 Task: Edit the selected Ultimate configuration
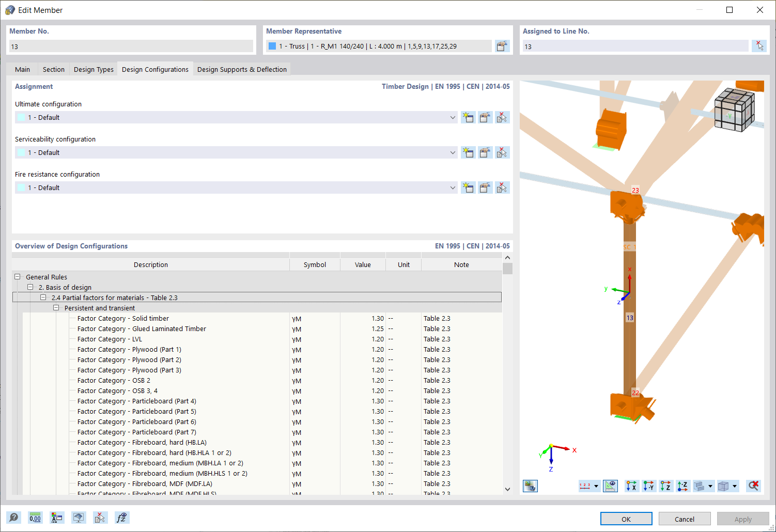[x=485, y=117]
